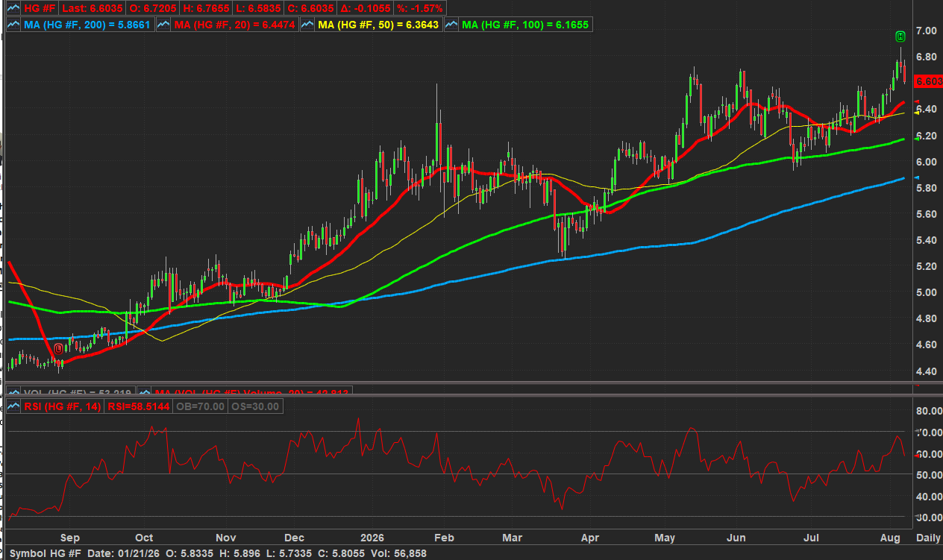Click the Mar label on time axis
The image size is (943, 560).
[x=512, y=537]
